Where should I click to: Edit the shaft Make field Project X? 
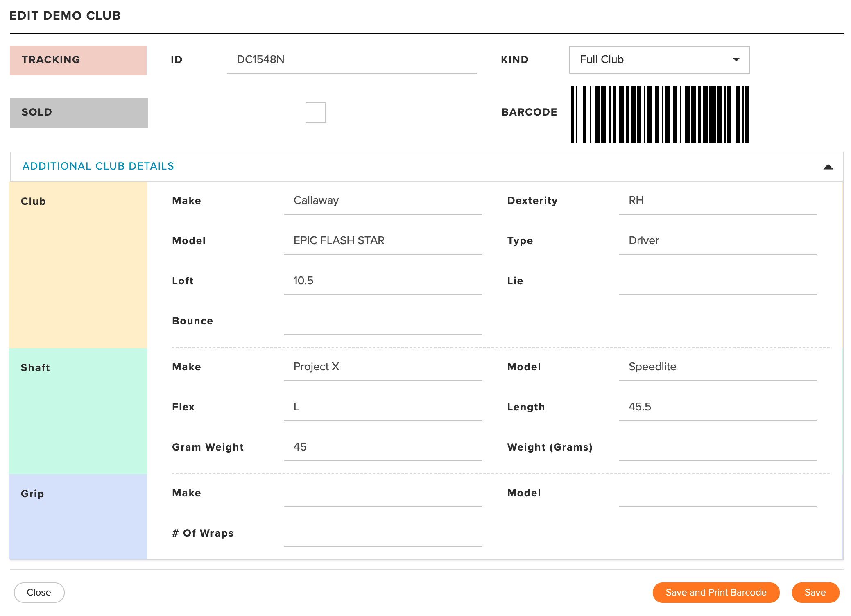point(383,367)
